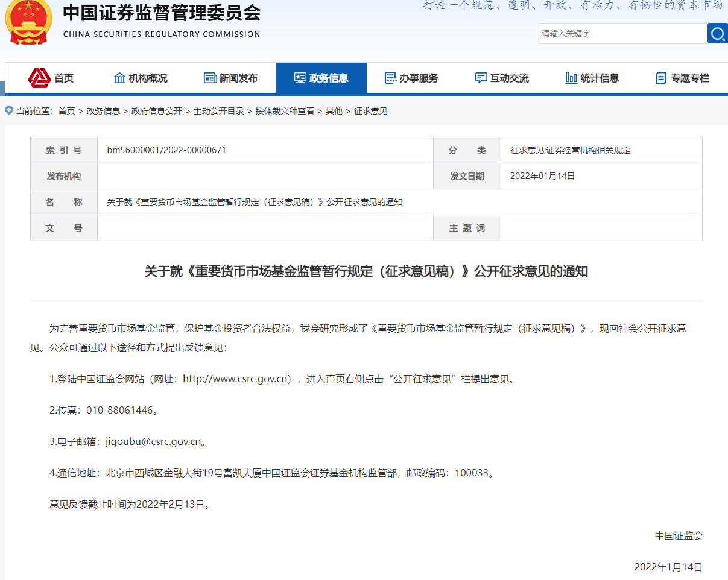Click the chat bubble icon beside 互动交流
The image size is (728, 580).
pyautogui.click(x=481, y=78)
